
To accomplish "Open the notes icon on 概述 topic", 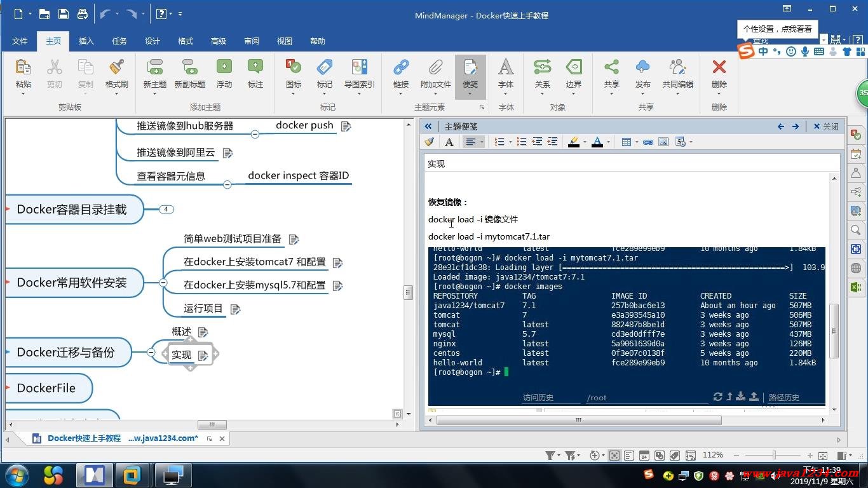I will (203, 332).
